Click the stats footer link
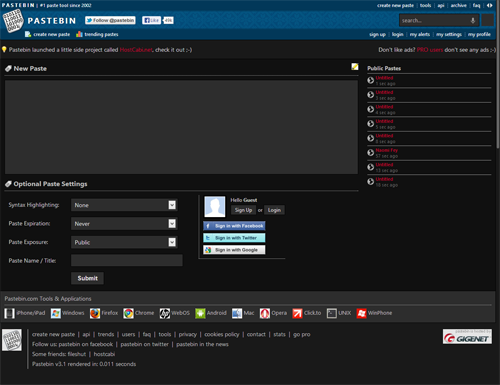The height and width of the screenshot is (385, 500). click(279, 334)
